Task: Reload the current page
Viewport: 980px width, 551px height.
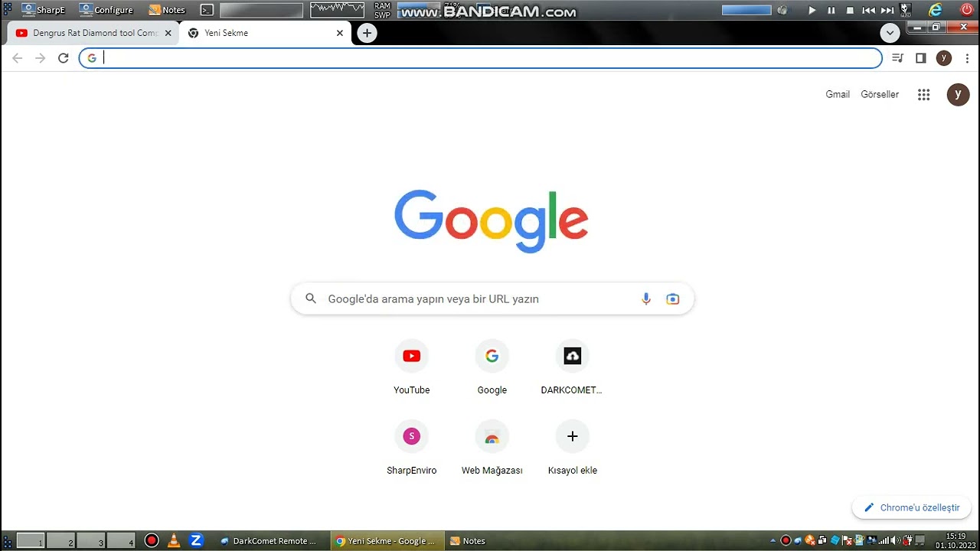Action: tap(64, 58)
